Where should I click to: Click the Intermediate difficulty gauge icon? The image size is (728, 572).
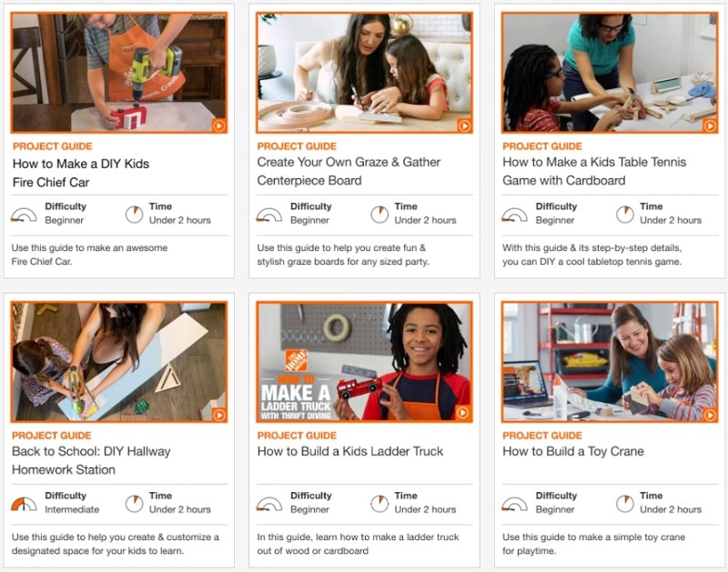[x=24, y=504]
